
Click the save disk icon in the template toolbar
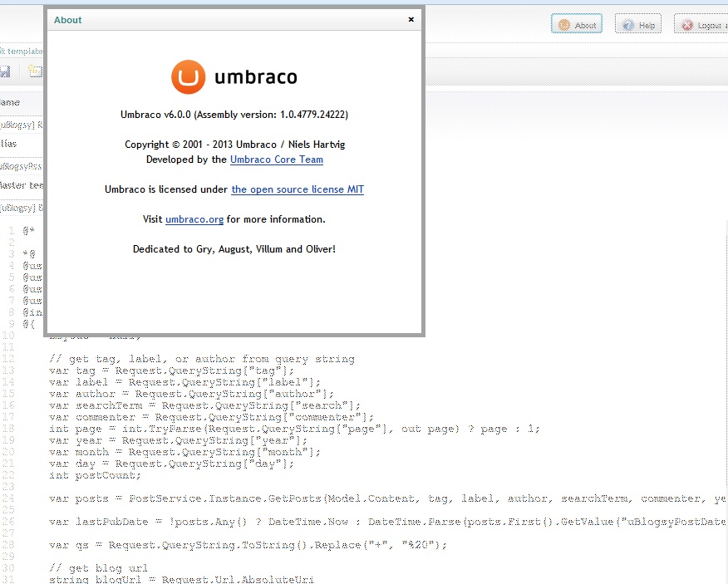click(5, 71)
